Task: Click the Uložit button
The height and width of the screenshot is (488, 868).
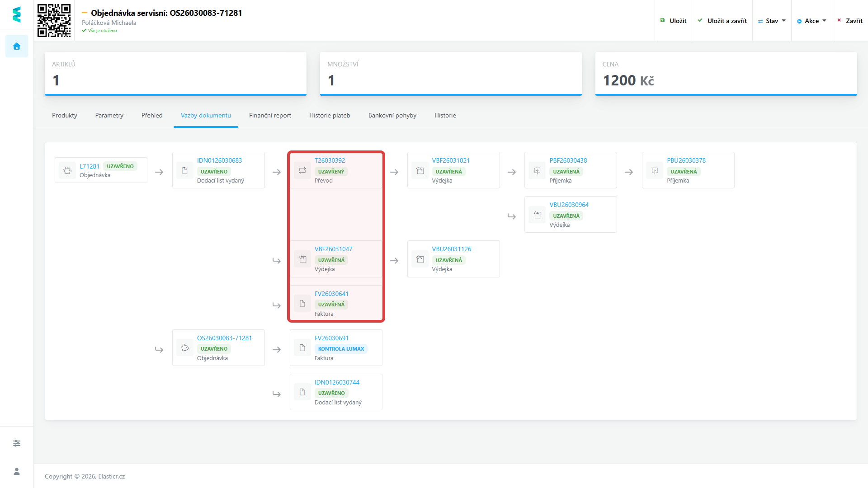Action: coord(673,21)
